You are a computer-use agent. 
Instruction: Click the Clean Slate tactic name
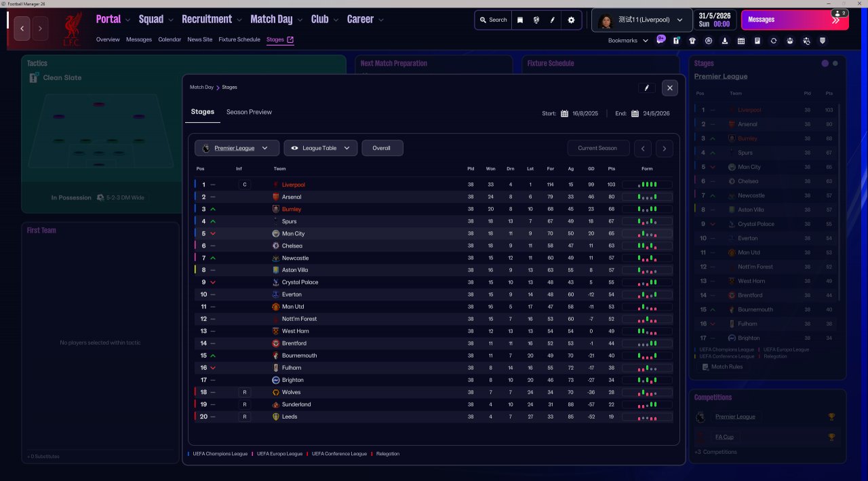[62, 77]
